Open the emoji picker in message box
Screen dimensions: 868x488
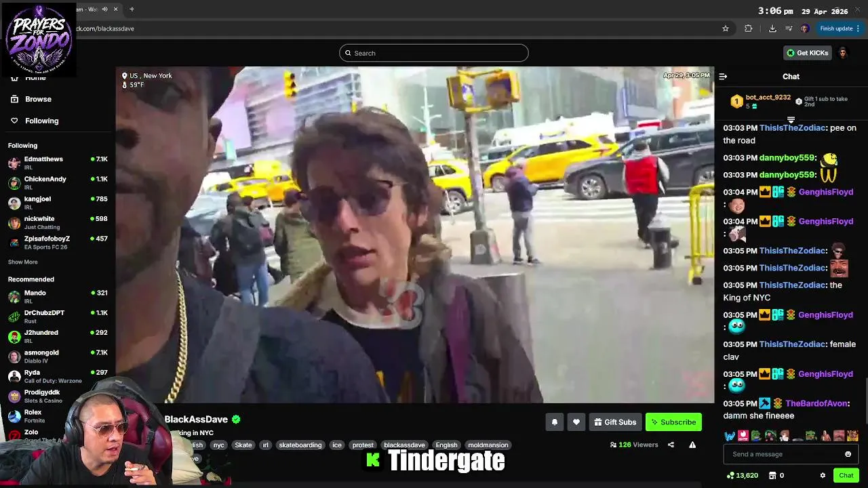[848, 454]
